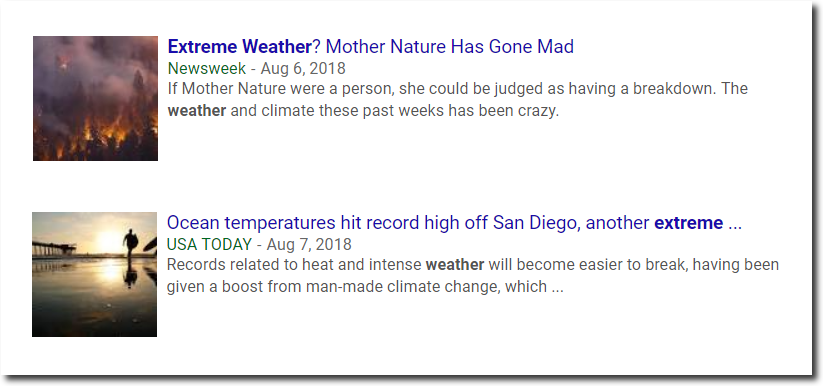Click the Aug 6, 2018 date
Image resolution: width=823 pixels, height=386 pixels.
pos(303,68)
